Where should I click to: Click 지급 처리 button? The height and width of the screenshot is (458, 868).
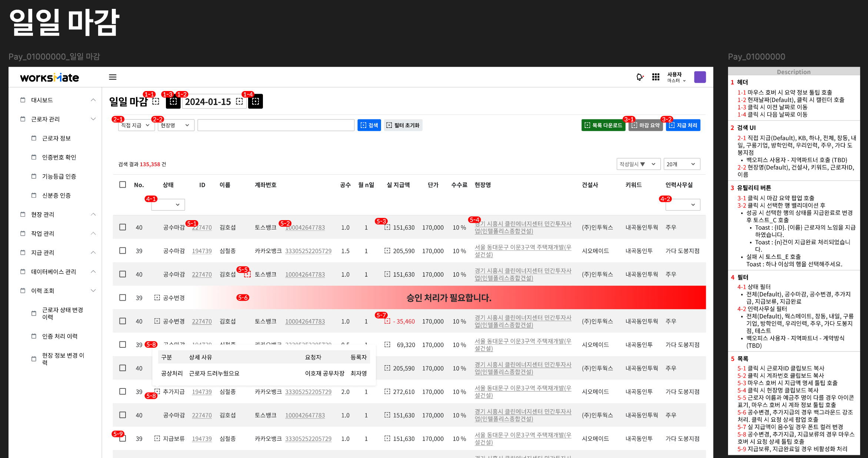tap(683, 125)
